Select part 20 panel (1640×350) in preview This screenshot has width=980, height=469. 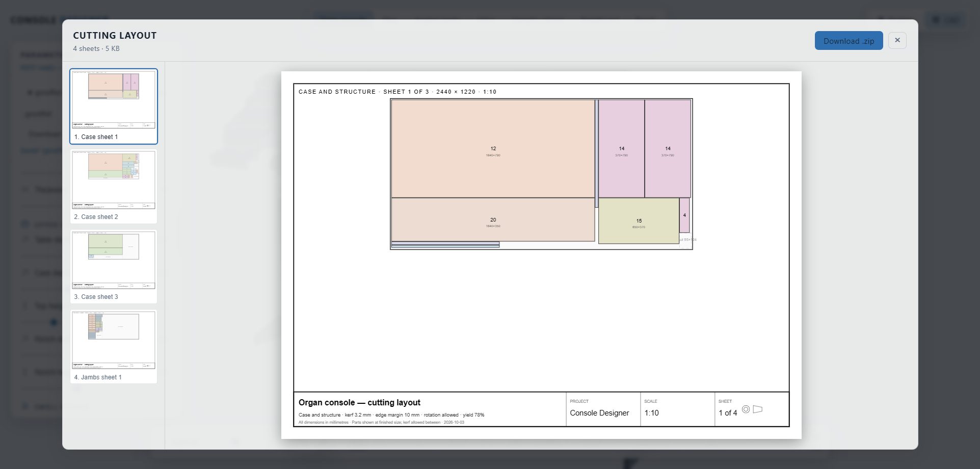[493, 219]
